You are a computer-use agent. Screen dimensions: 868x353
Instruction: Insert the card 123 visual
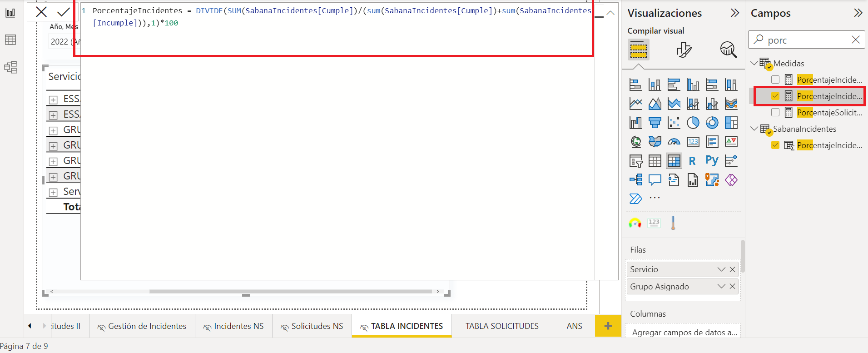coord(693,142)
